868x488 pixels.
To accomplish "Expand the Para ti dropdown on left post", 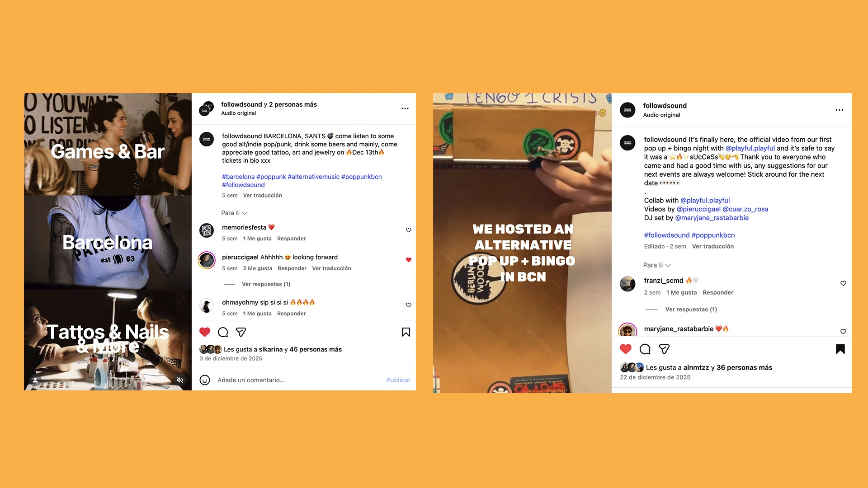I will tap(234, 213).
